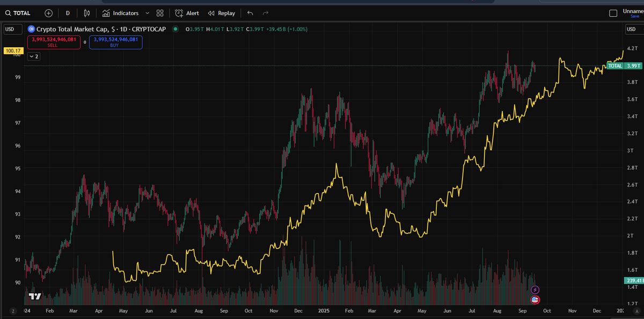Click the H4.01T high value in legend
The image size is (644, 319).
[x=215, y=29]
